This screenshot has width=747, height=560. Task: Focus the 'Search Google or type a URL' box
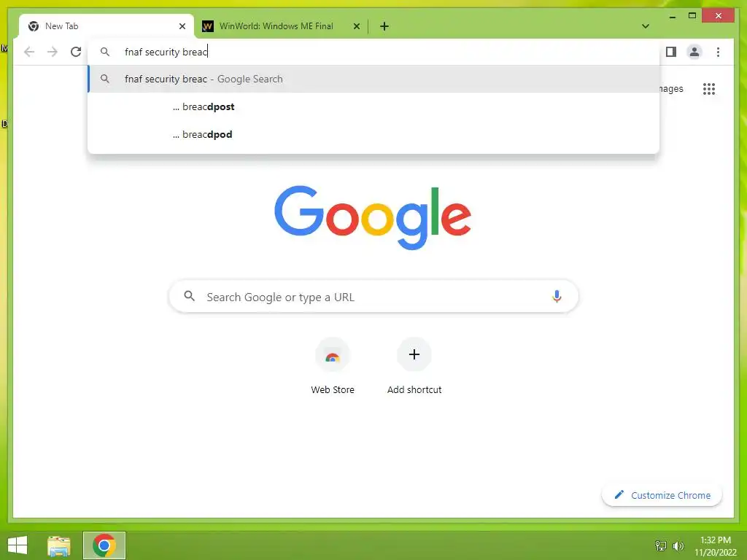(373, 297)
